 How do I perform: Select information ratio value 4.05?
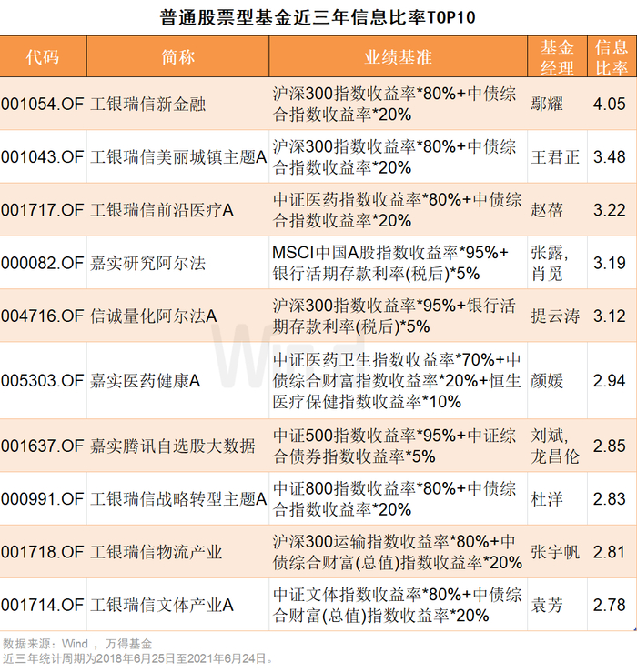pos(610,105)
